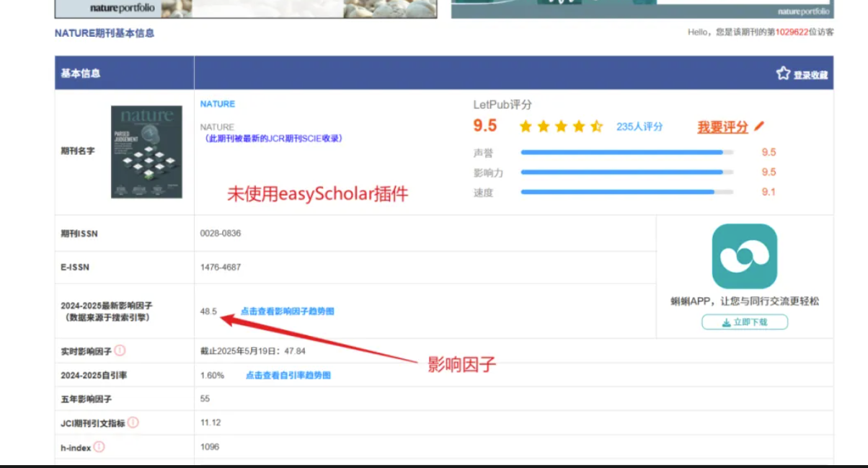Click the info icon beside JCI期刊引文指标

[133, 423]
